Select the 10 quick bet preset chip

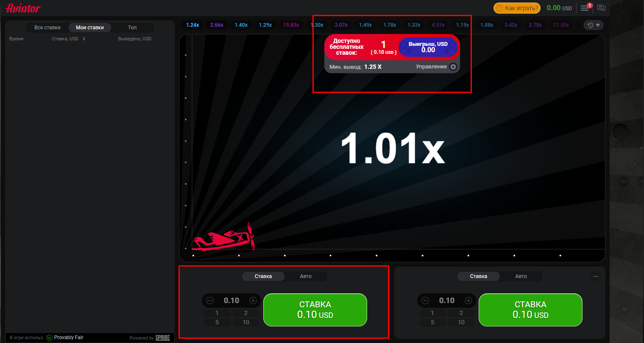tap(246, 322)
